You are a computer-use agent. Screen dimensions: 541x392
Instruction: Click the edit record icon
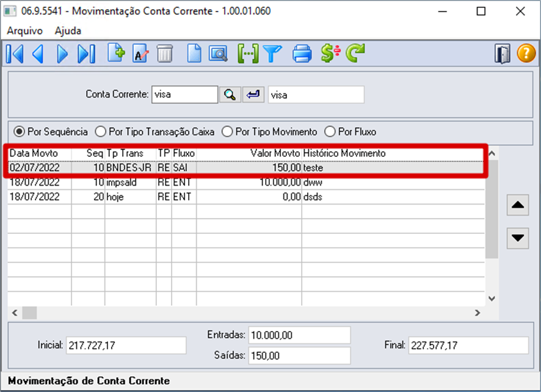click(x=140, y=54)
